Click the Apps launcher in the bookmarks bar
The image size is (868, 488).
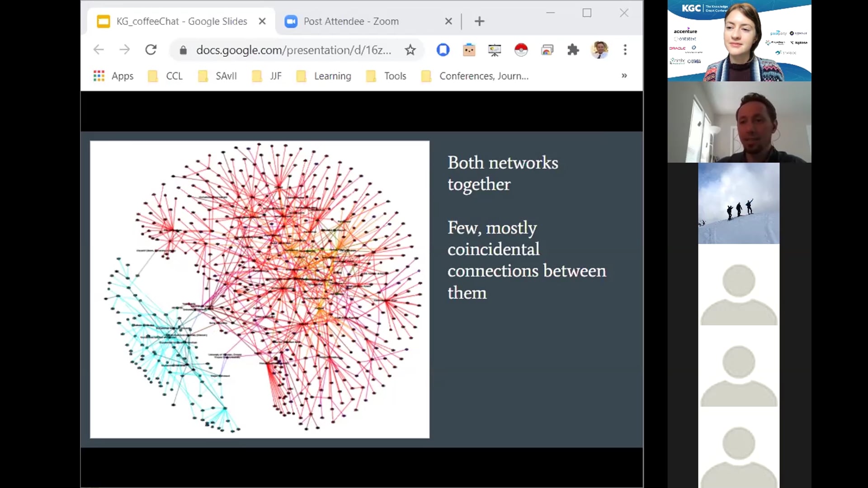tap(113, 75)
